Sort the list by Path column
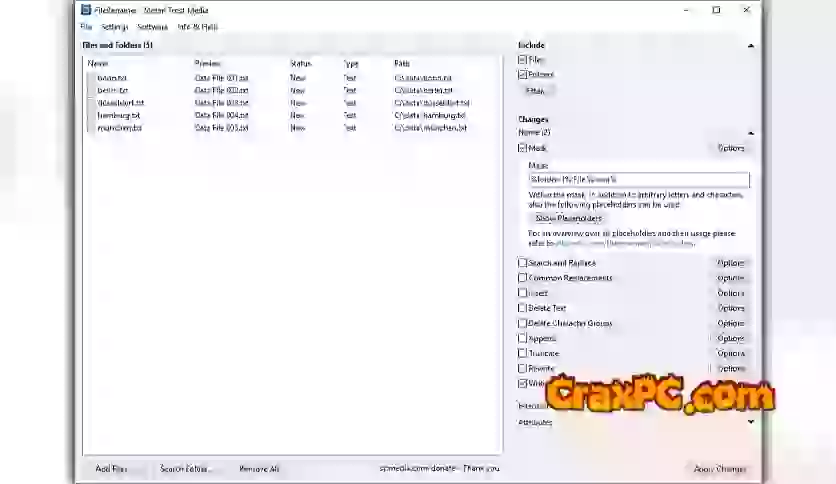The height and width of the screenshot is (484, 836). coord(402,63)
